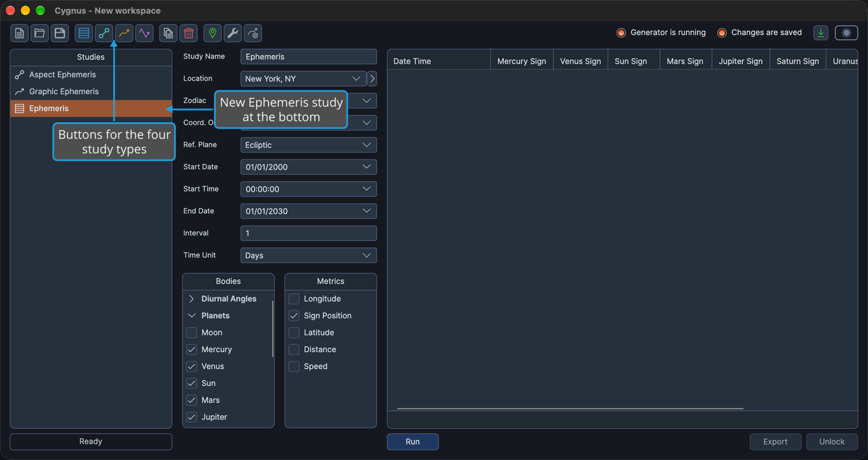Open the Ref. Plane dropdown
The image size is (868, 460).
pos(309,145)
